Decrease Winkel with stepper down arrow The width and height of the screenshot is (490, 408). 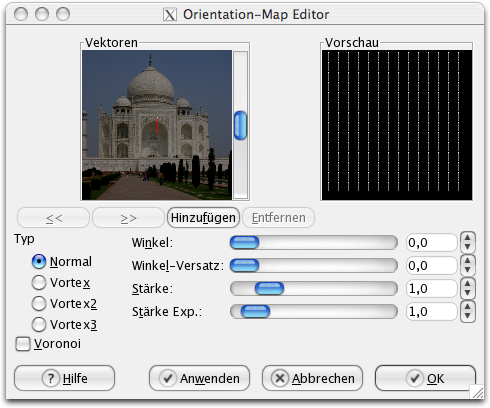468,247
